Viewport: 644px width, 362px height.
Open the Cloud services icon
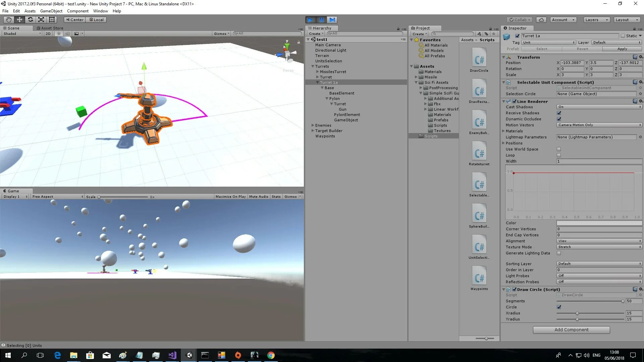541,20
